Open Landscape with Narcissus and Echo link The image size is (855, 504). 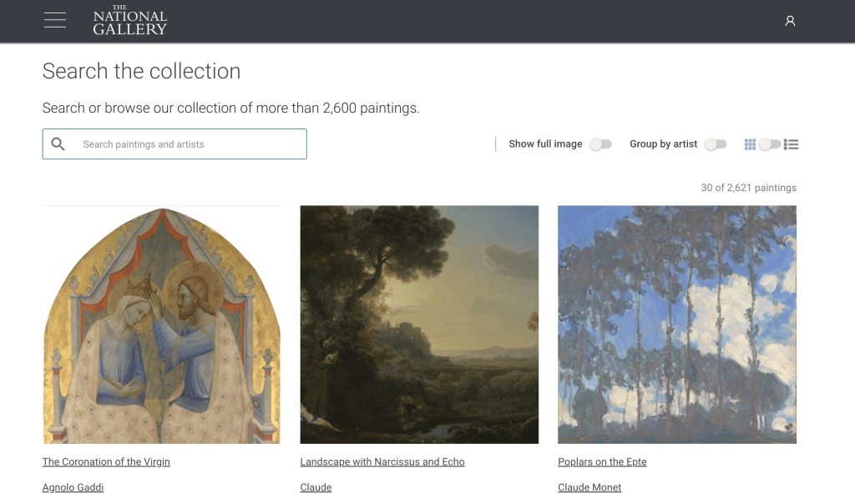(x=382, y=462)
